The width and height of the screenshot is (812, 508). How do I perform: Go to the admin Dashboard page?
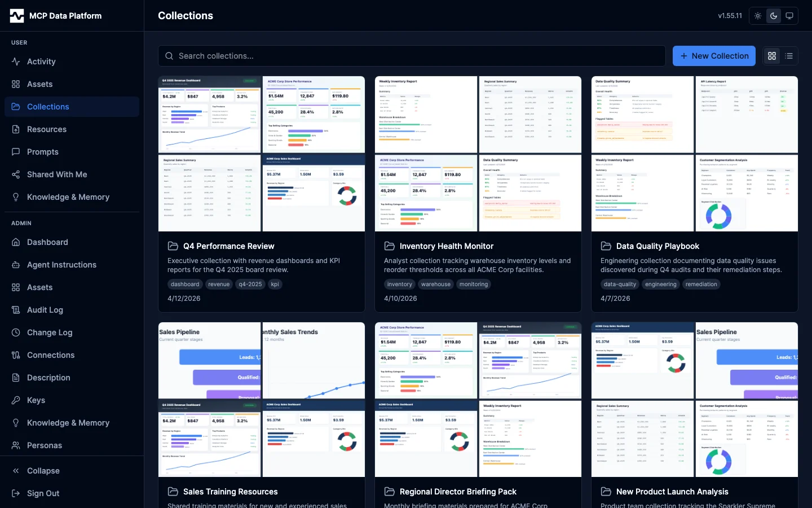(x=47, y=242)
